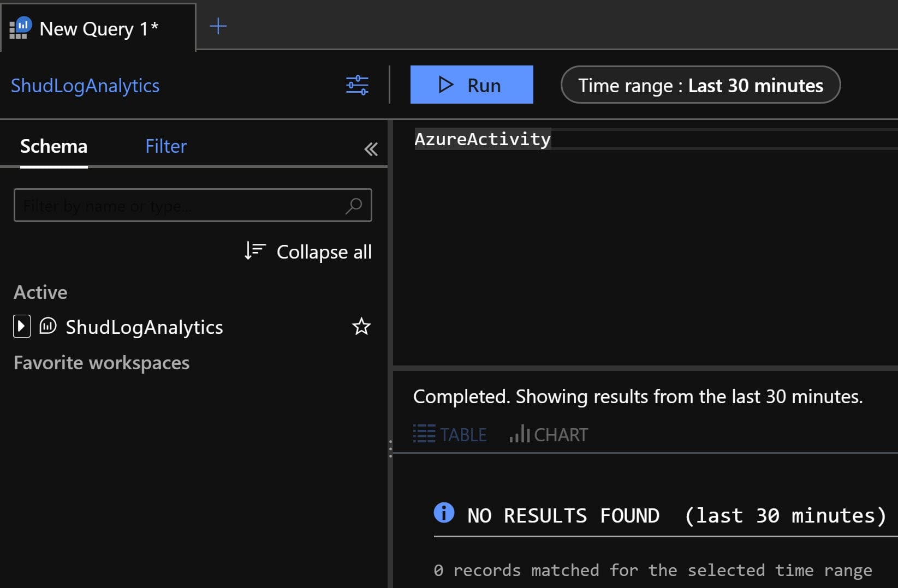Click the AzureActivity text in query editor
The image size is (898, 588).
(483, 139)
